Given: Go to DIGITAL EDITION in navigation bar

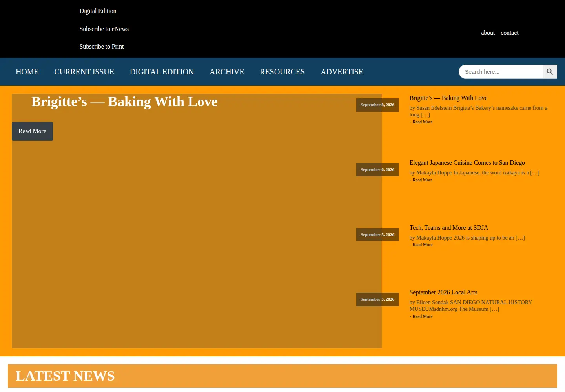Looking at the screenshot, I should point(162,72).
